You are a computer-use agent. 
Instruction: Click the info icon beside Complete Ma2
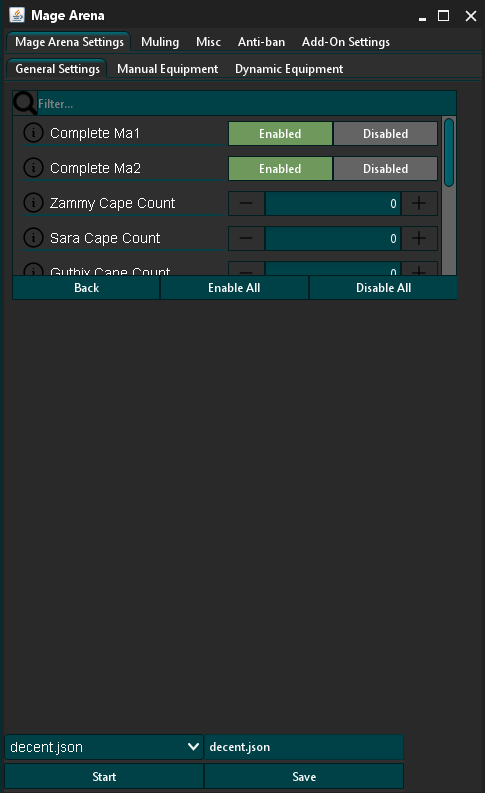point(33,168)
